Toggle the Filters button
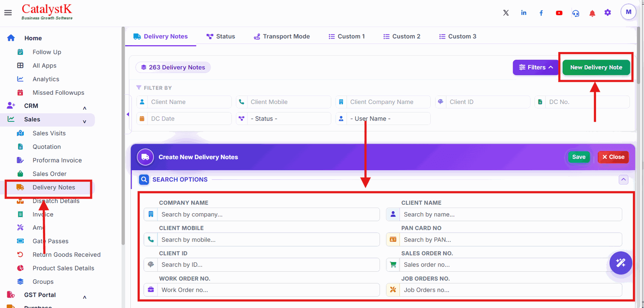This screenshot has width=644, height=308. point(536,67)
